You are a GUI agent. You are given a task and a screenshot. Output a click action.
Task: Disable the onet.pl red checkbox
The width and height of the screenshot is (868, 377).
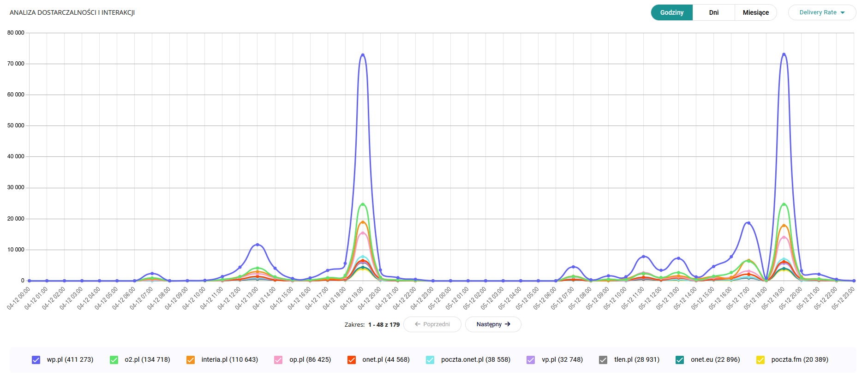352,360
